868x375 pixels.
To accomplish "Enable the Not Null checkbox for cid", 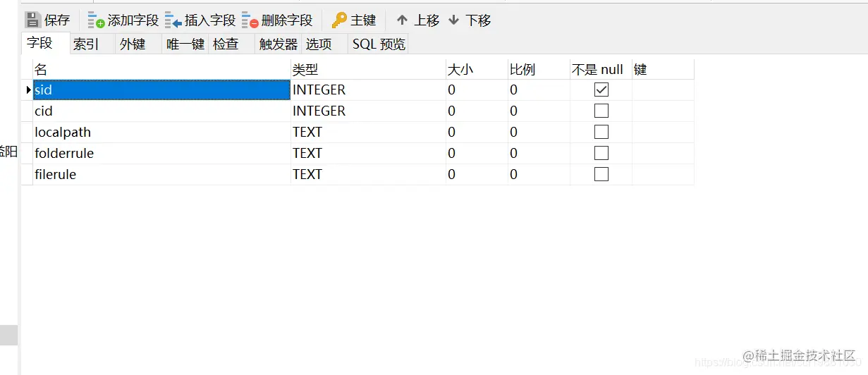I will tap(601, 111).
